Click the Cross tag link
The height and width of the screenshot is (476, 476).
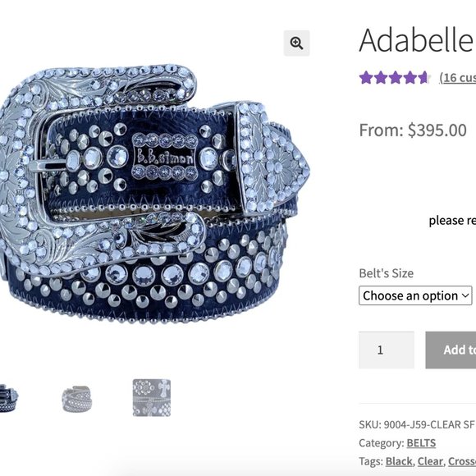point(462,461)
